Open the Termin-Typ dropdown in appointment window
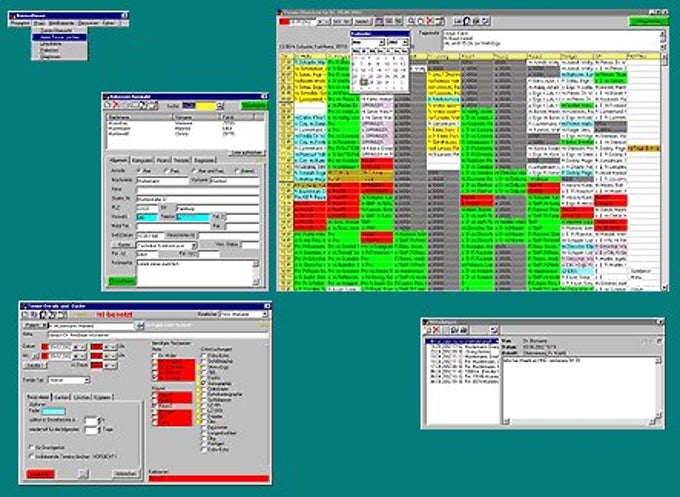This screenshot has width=680, height=497. (87, 380)
